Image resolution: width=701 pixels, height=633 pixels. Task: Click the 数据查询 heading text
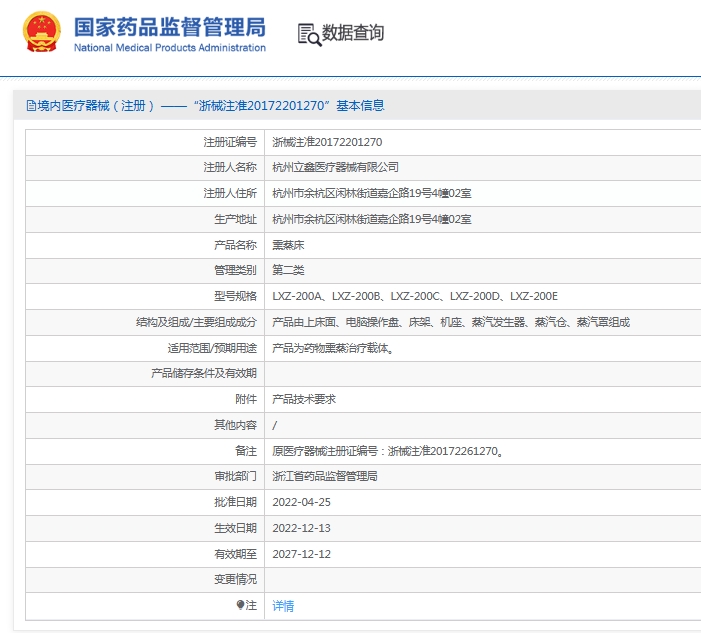coord(353,33)
